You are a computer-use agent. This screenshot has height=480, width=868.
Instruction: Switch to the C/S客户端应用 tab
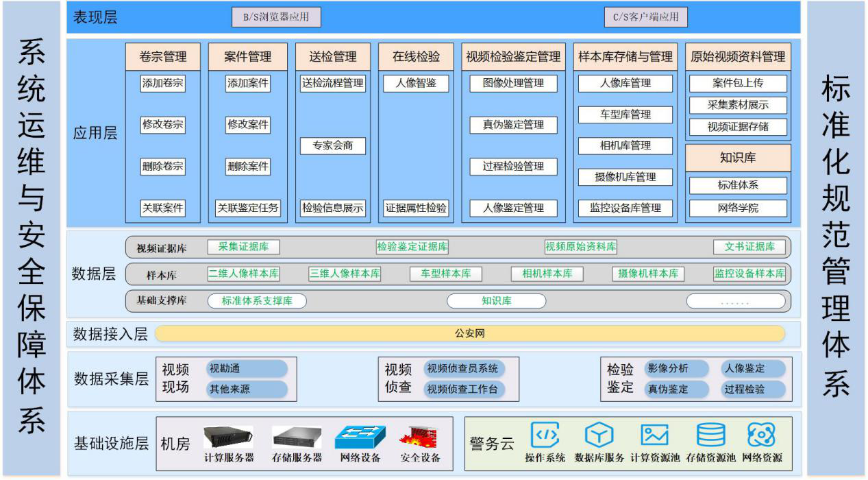(x=645, y=17)
